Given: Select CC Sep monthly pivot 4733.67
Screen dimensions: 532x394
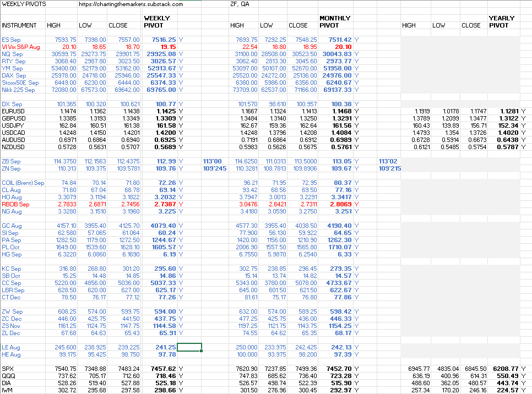Looking at the screenshot, I should (x=339, y=283).
